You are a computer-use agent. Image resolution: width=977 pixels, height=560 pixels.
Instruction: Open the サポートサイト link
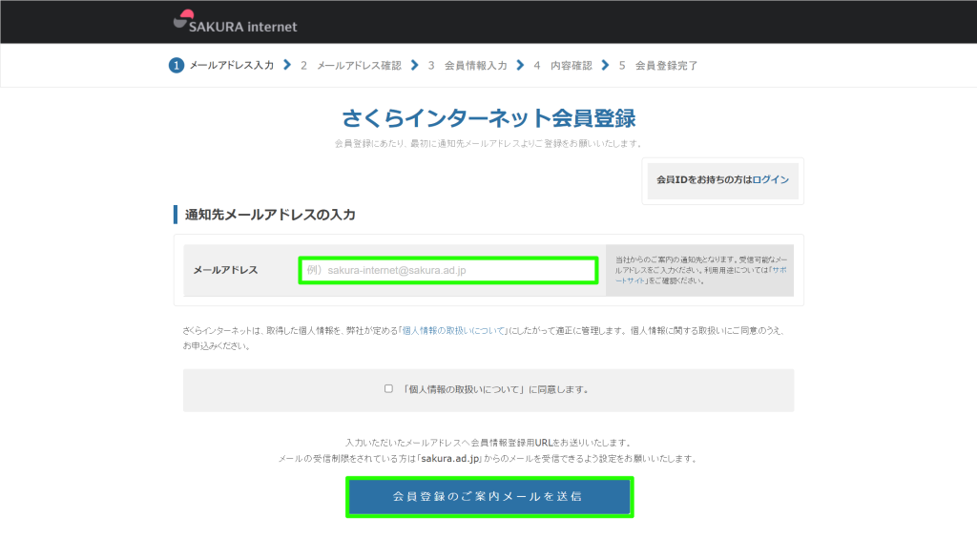coord(701,276)
